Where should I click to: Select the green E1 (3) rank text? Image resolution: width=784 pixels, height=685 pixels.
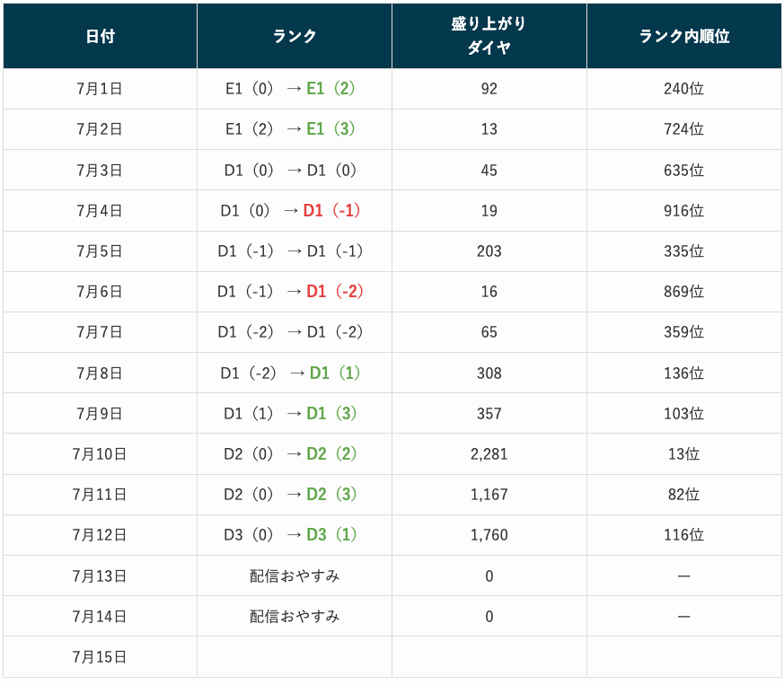click(x=330, y=129)
